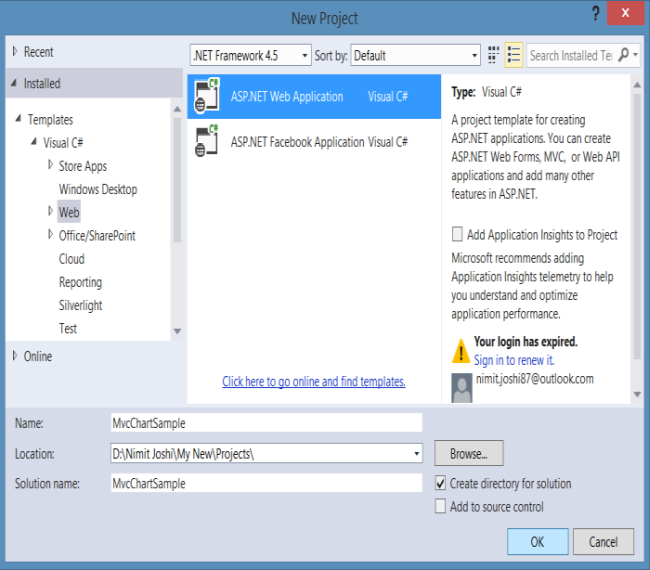Expand the Online section

click(15, 356)
